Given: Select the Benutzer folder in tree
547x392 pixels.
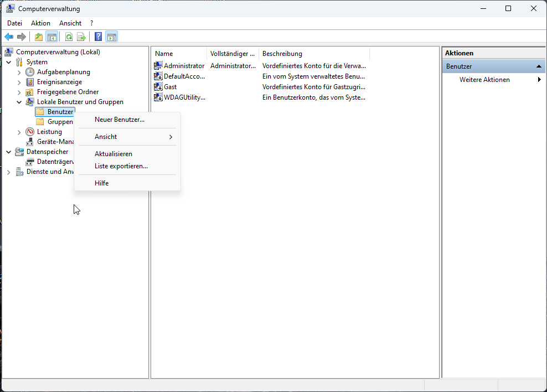Looking at the screenshot, I should pyautogui.click(x=55, y=112).
